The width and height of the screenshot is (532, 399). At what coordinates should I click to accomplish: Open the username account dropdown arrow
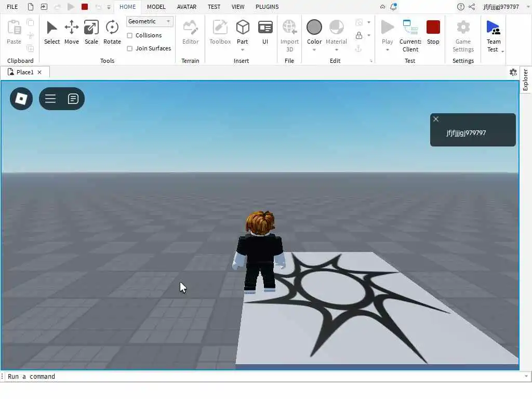tap(528, 7)
